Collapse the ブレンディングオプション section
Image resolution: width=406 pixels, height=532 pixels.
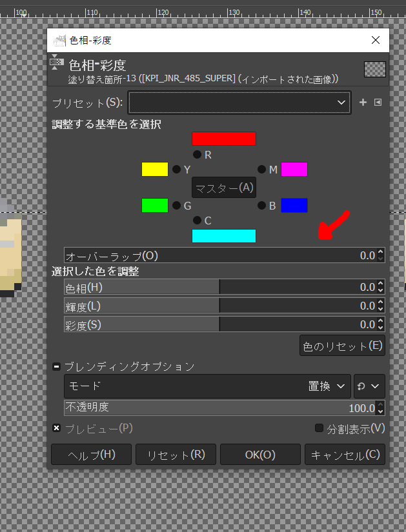tap(56, 366)
